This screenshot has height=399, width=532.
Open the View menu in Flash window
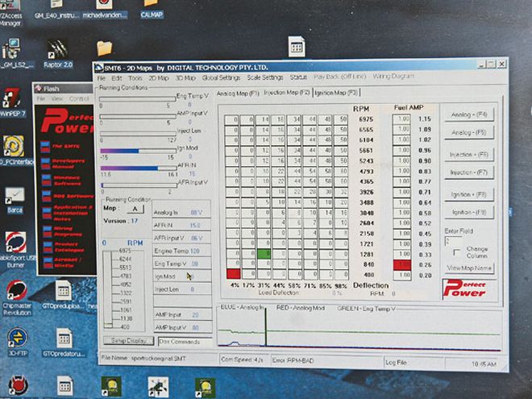click(56, 98)
